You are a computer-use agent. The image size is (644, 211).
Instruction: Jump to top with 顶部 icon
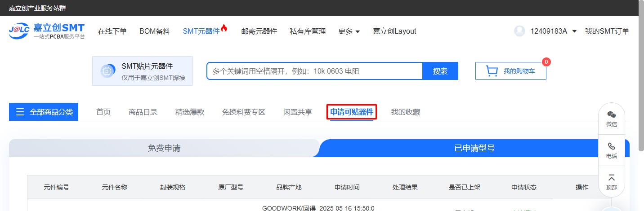pos(612,178)
